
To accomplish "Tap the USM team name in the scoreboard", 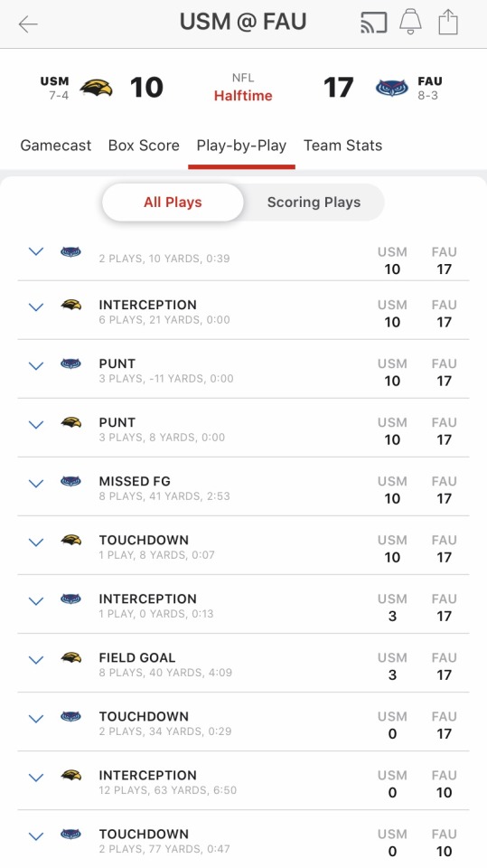I will point(54,81).
